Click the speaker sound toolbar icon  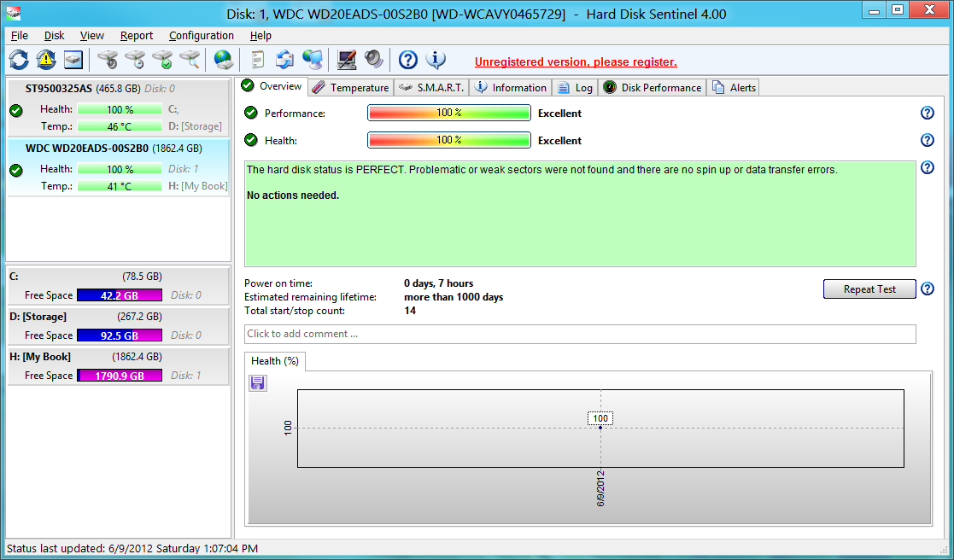374,60
